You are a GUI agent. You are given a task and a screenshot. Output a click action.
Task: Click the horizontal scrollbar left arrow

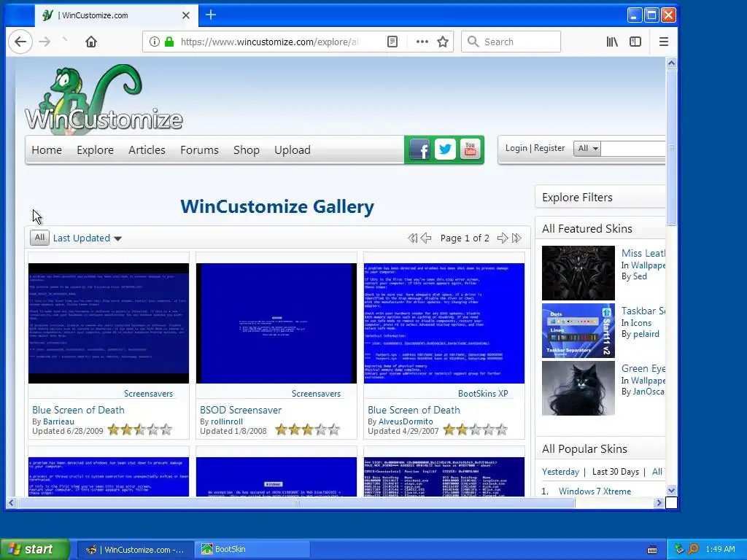pyautogui.click(x=11, y=502)
